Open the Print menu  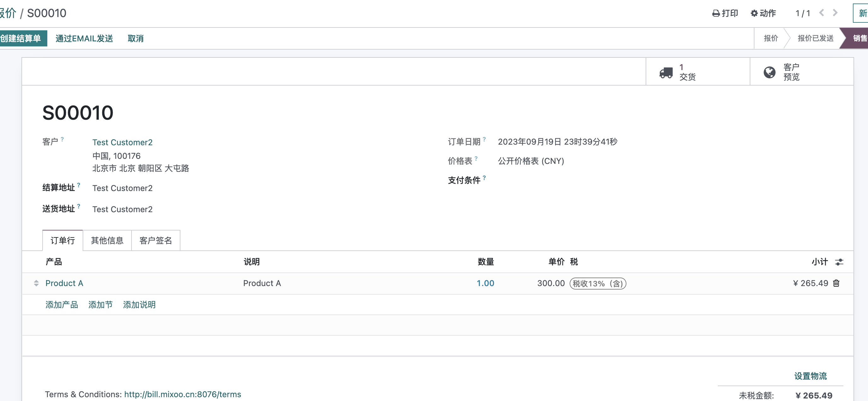tap(725, 13)
